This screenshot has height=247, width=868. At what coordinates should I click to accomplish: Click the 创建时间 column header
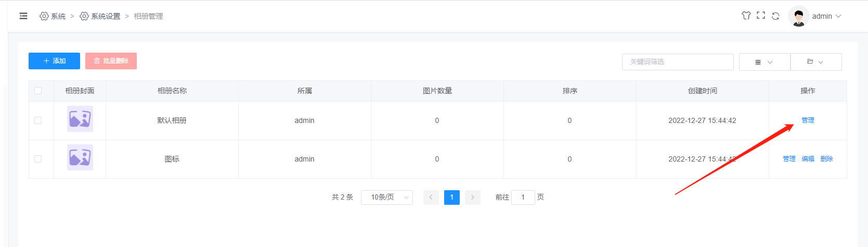[x=703, y=91]
